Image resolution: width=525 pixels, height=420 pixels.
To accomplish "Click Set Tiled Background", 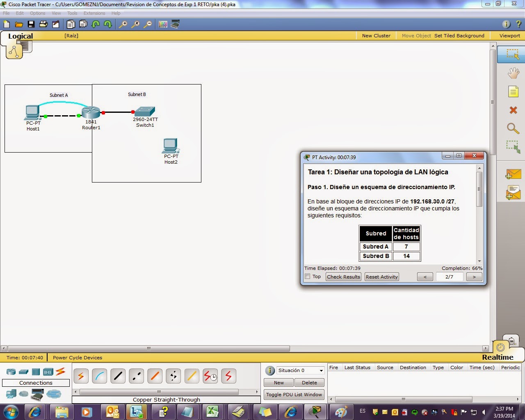I will 459,36.
